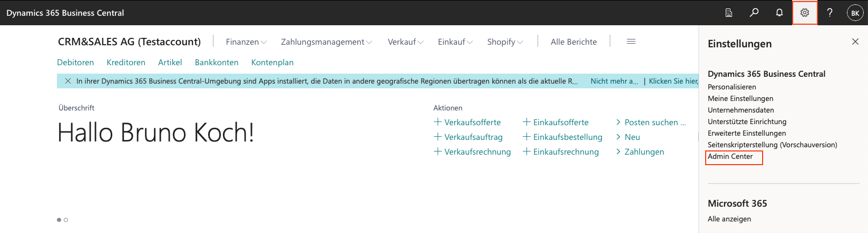Open Kontenplan
868x233 pixels.
[x=272, y=62]
